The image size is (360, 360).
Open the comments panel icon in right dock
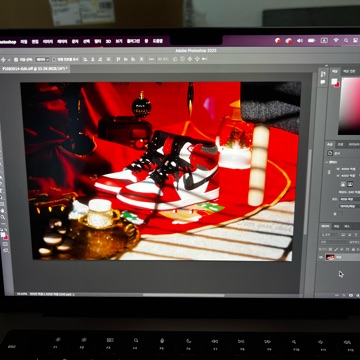[322, 82]
